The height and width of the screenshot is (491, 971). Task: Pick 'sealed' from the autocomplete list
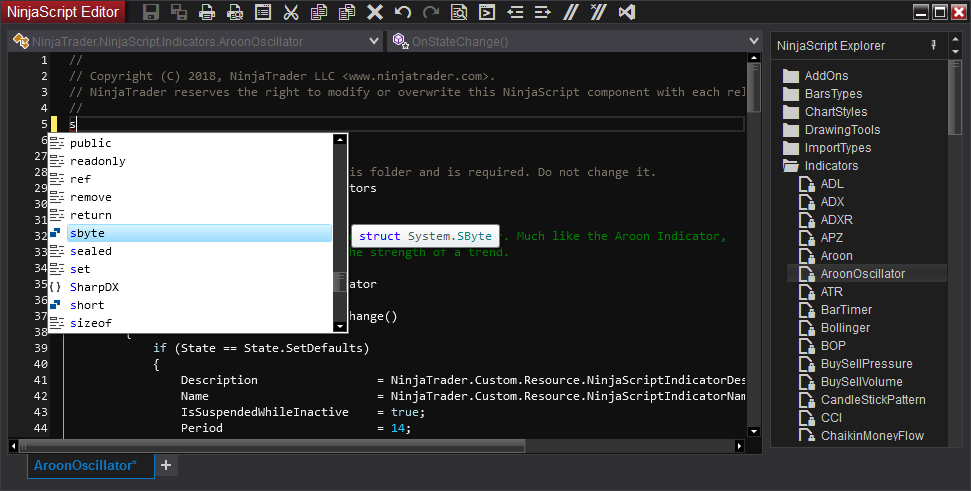(199, 251)
